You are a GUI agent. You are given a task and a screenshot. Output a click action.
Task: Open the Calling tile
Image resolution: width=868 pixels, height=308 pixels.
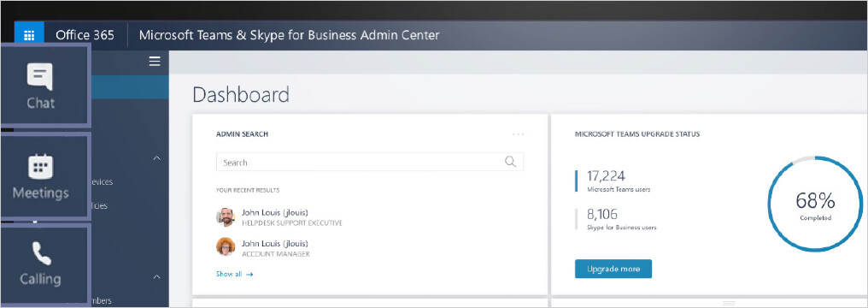[44, 264]
